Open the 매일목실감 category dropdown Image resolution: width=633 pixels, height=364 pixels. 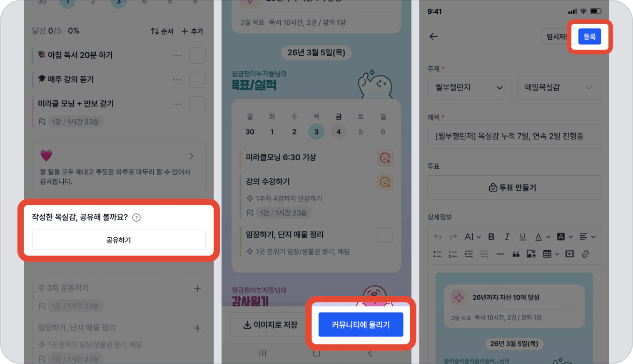point(559,87)
